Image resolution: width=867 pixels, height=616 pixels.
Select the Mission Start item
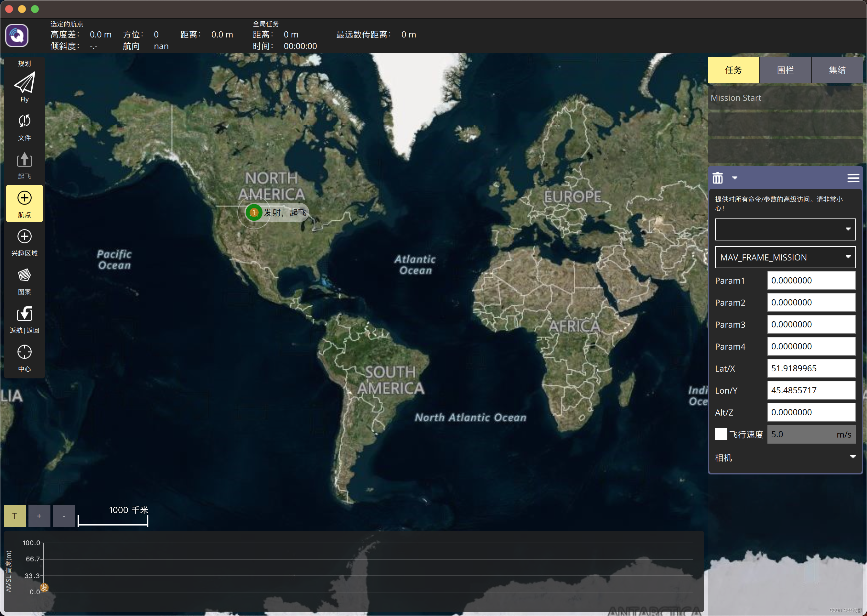pos(785,98)
